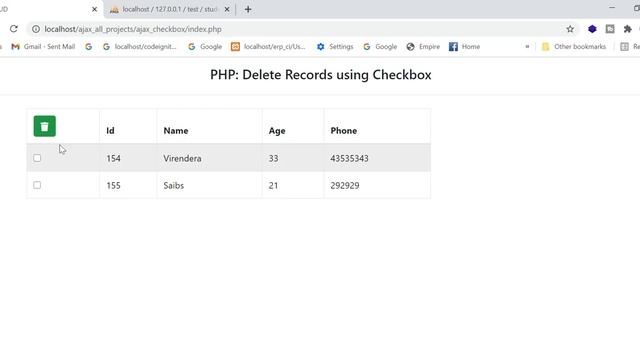
Task: Reload the page with refresh icon
Action: (13, 29)
